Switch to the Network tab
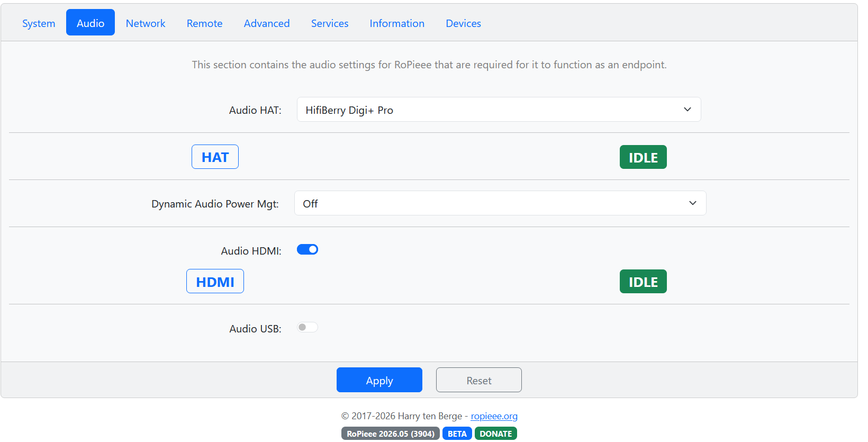 click(x=146, y=23)
